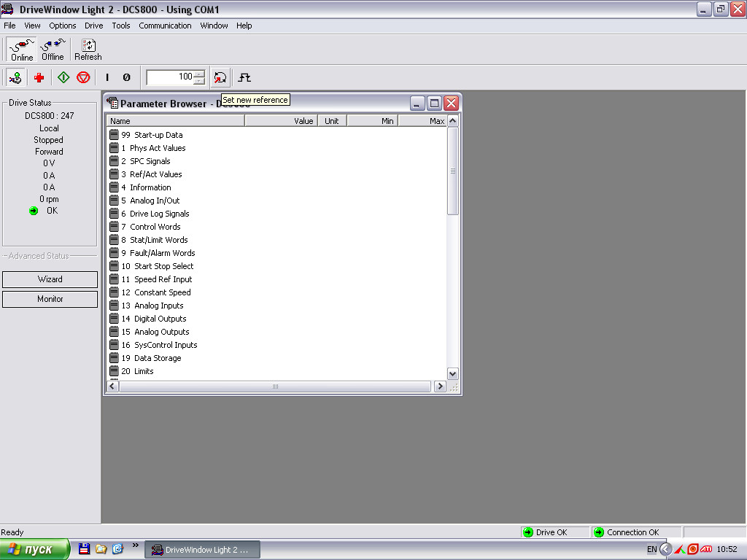The width and height of the screenshot is (747, 560).
Task: Open the View menu
Action: tap(32, 26)
